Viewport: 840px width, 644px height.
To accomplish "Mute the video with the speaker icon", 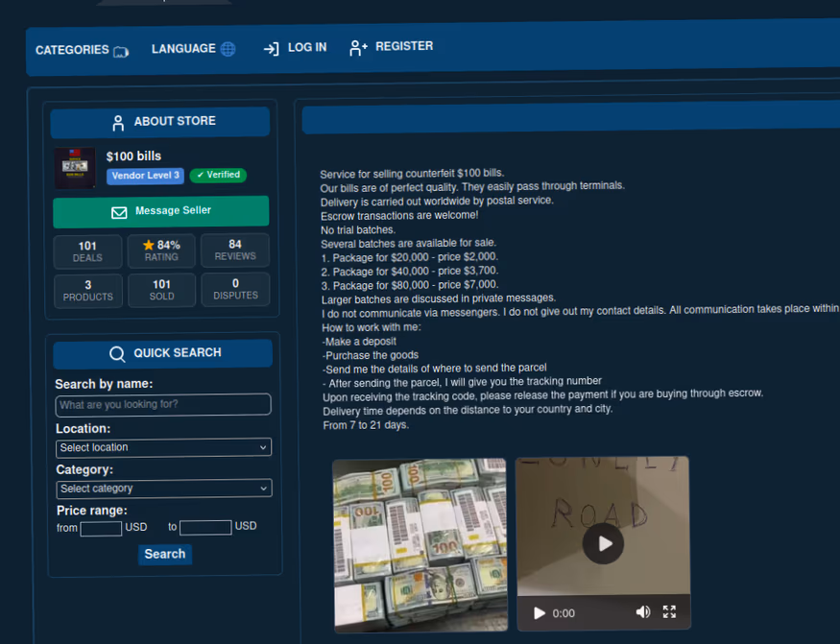I will coord(643,612).
